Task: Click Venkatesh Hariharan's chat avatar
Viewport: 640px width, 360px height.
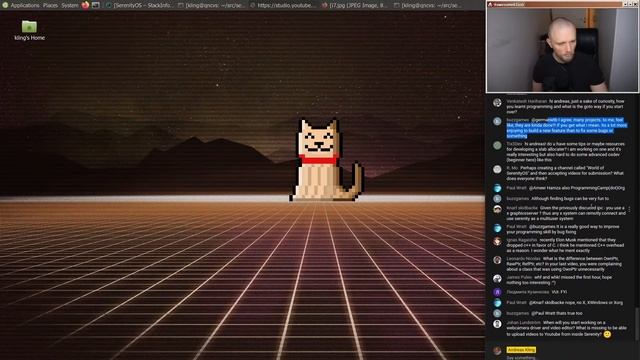Action: coord(497,102)
